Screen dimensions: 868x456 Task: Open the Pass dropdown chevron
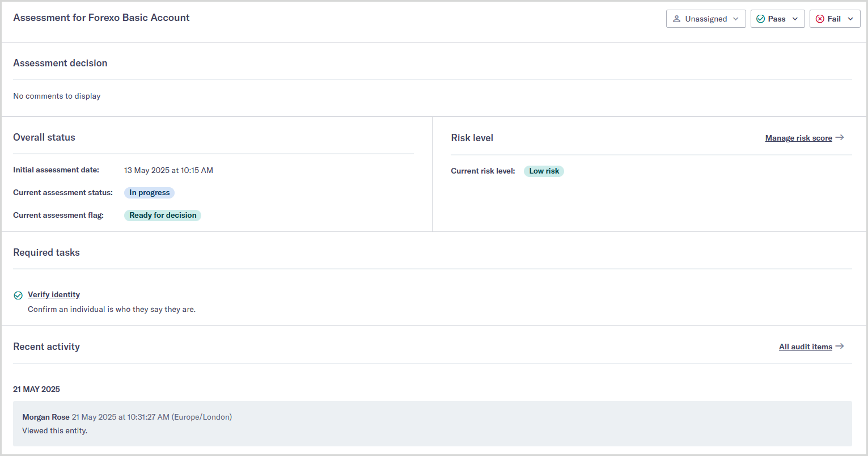point(795,19)
